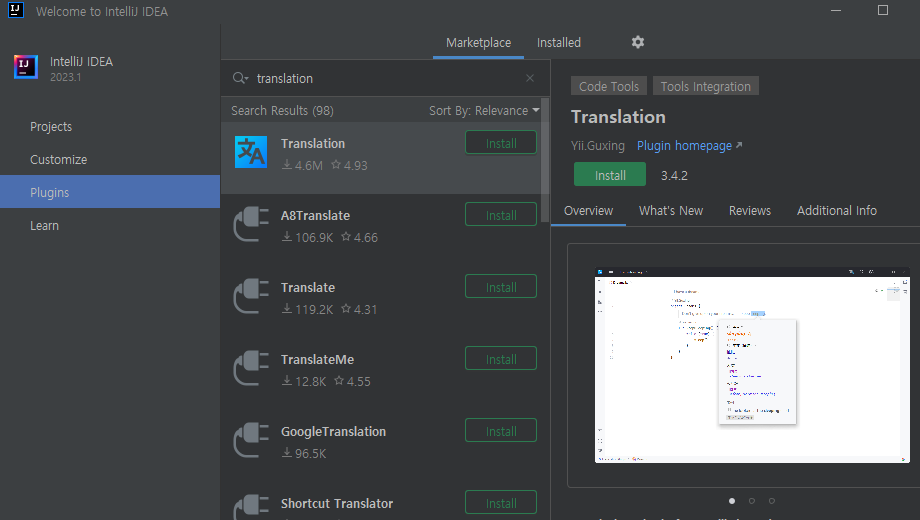The width and height of the screenshot is (920, 520).
Task: Select the TranslateMe plugin name
Action: coord(317,359)
